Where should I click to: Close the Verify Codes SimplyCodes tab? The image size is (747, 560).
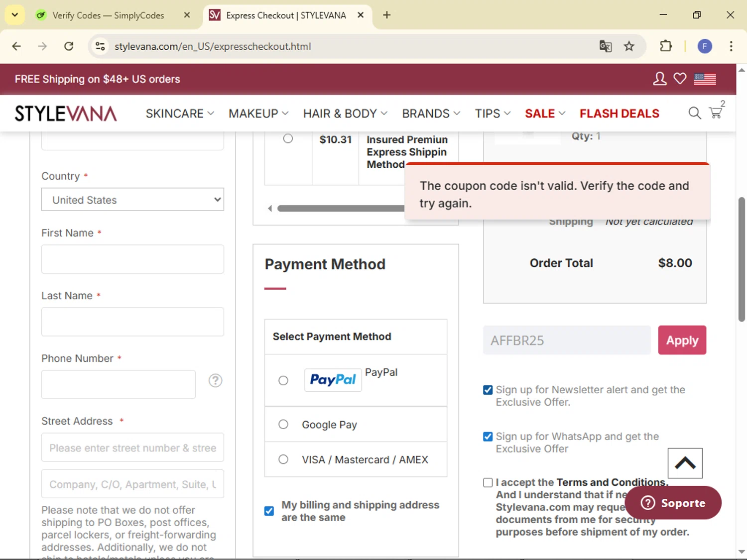pos(187,15)
